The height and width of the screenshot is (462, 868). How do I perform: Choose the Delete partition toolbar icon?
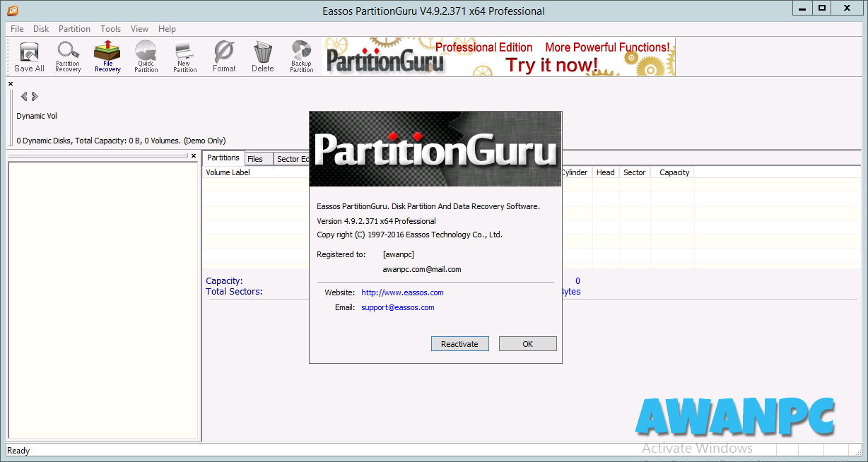(x=263, y=57)
